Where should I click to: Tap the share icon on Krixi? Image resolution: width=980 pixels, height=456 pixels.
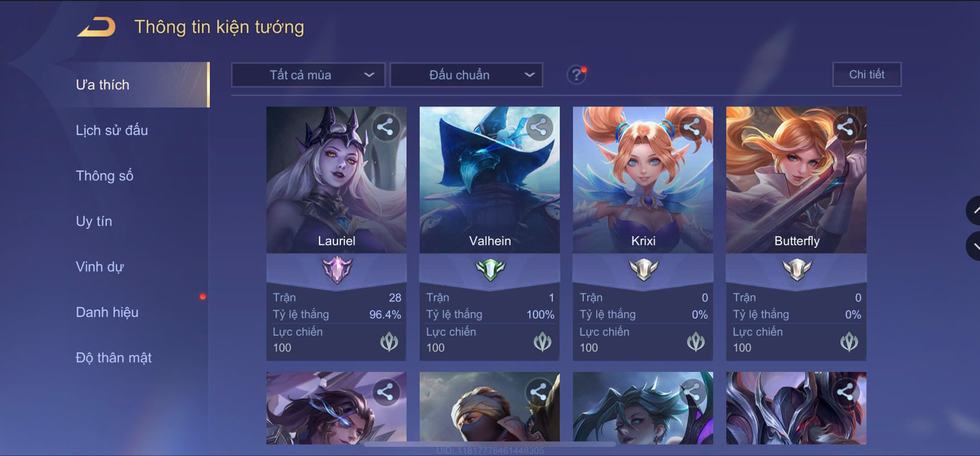[692, 127]
